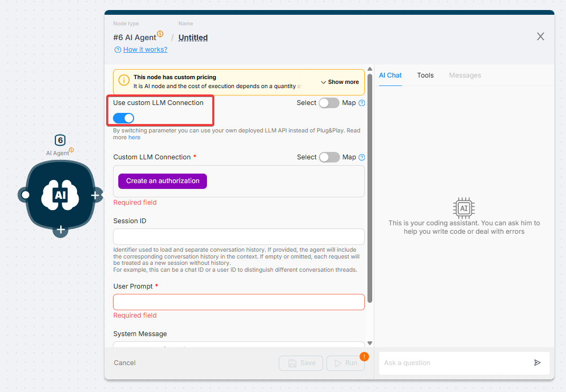Click the Create an authorization button
The height and width of the screenshot is (392, 566).
(162, 181)
